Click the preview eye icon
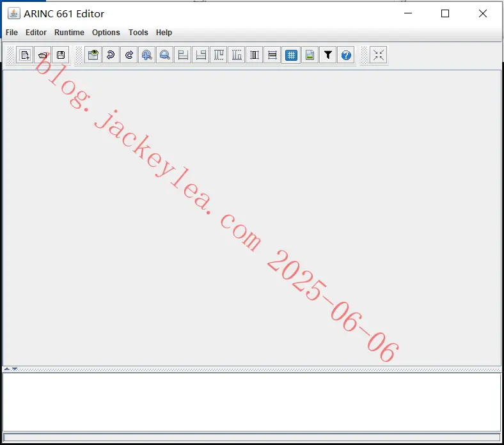The width and height of the screenshot is (504, 445). click(x=93, y=55)
